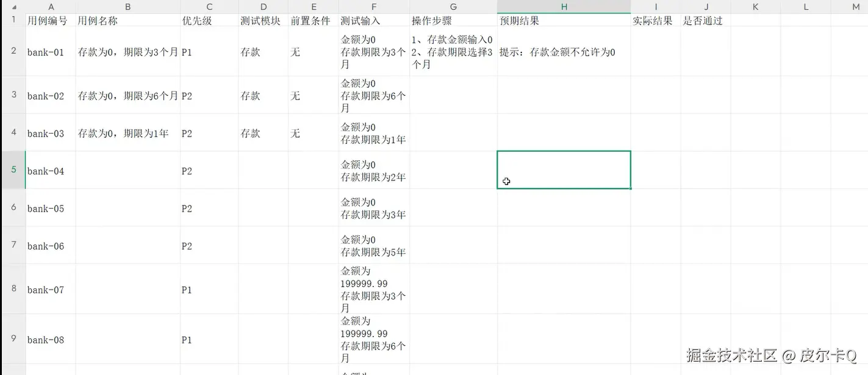Click the P1 cell in bank-01 row
Viewport: 868px width, 375px height.
(209, 52)
